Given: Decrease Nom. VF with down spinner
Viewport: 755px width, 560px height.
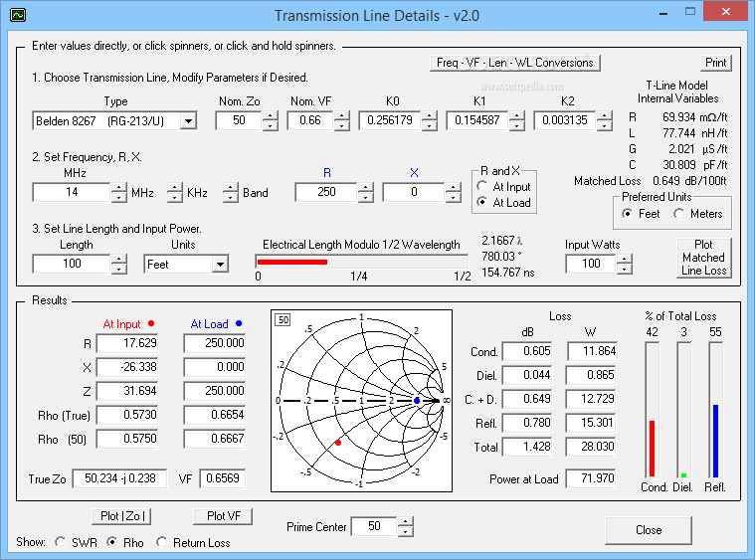Looking at the screenshot, I should click(x=342, y=126).
